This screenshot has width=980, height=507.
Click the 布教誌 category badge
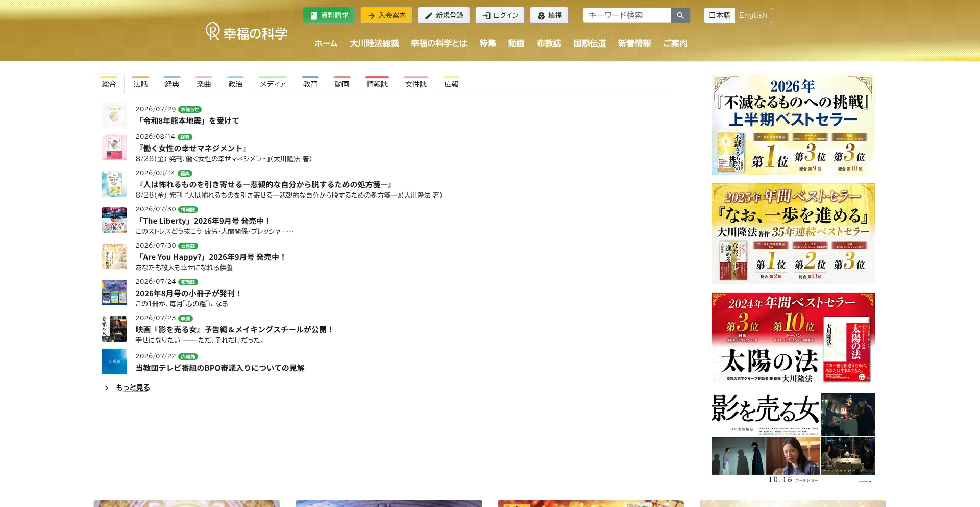pyautogui.click(x=188, y=282)
